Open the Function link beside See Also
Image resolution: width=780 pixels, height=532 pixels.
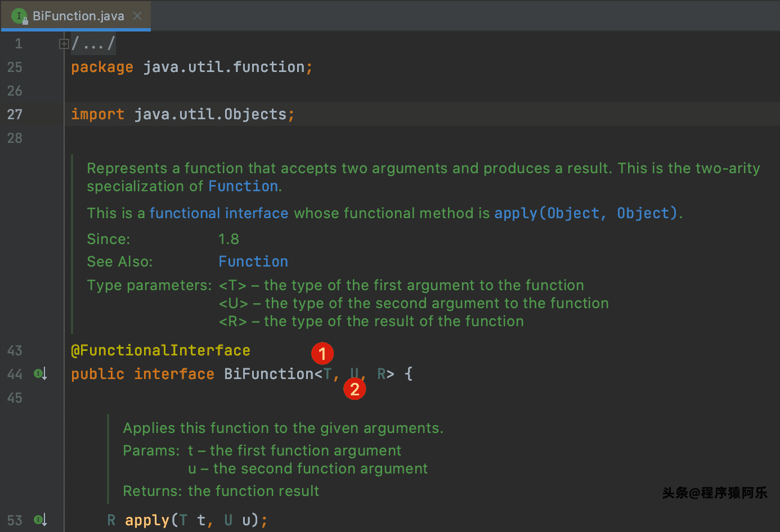[x=253, y=262]
